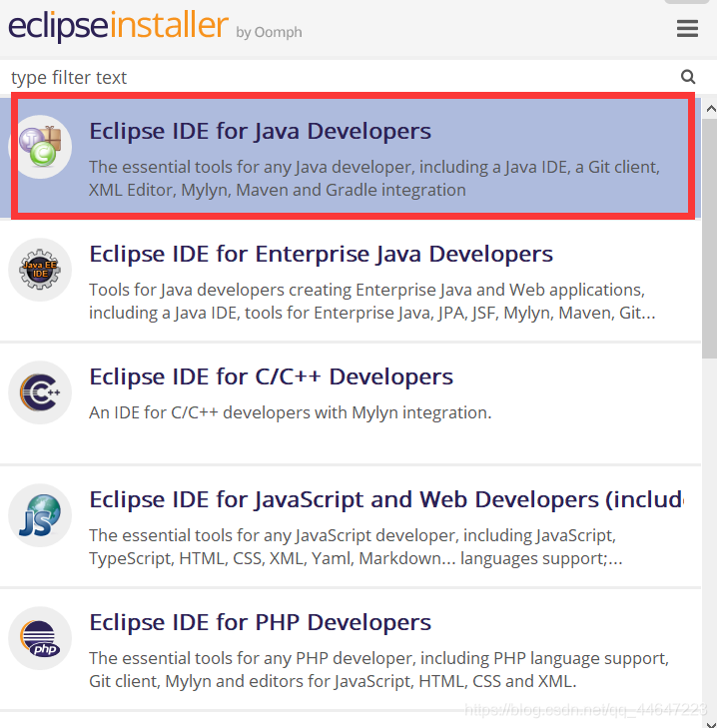Click the Java EE IDE gear icon
The height and width of the screenshot is (728, 717).
click(x=40, y=270)
